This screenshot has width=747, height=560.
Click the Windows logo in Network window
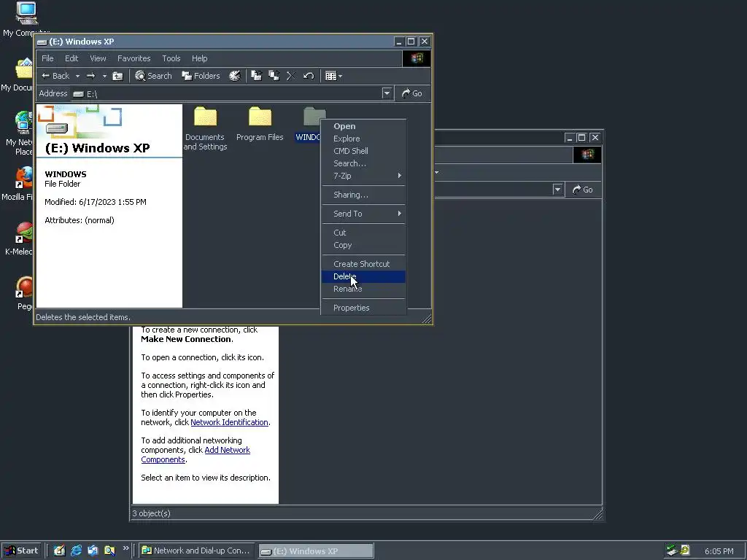(587, 155)
